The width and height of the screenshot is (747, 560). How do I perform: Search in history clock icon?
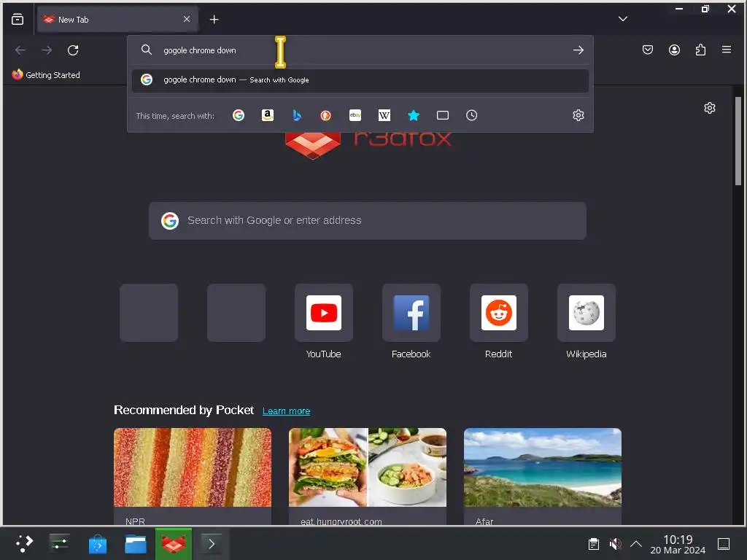[x=472, y=115]
